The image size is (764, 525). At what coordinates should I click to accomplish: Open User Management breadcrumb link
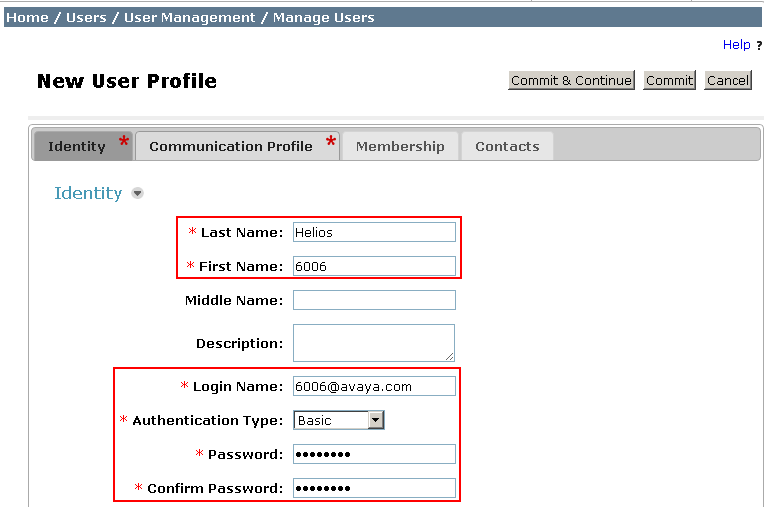coord(190,18)
